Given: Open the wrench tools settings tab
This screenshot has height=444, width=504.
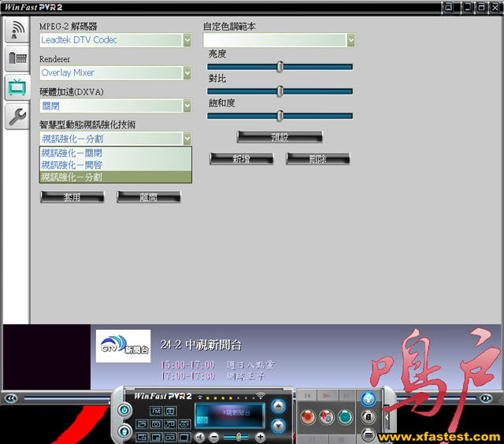Looking at the screenshot, I should point(16,117).
